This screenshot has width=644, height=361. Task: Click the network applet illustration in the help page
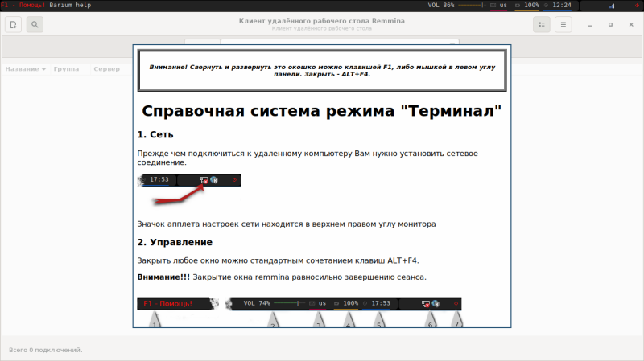[189, 189]
